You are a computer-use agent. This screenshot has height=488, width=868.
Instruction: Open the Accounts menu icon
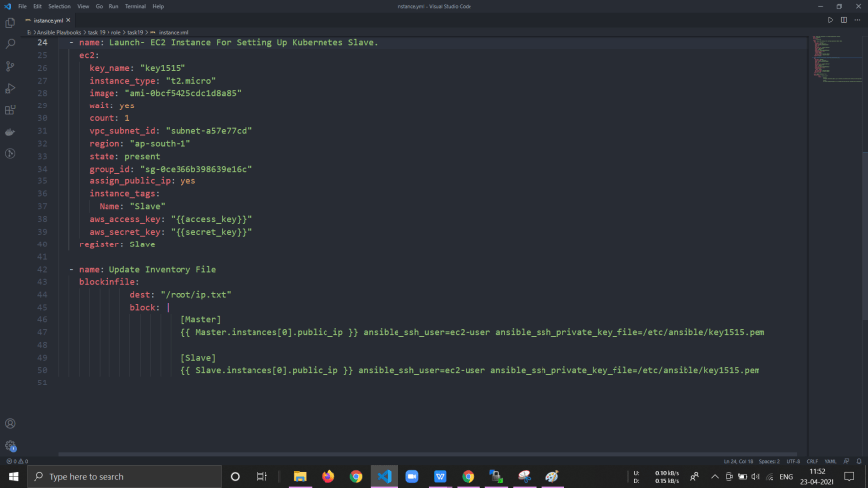click(10, 423)
